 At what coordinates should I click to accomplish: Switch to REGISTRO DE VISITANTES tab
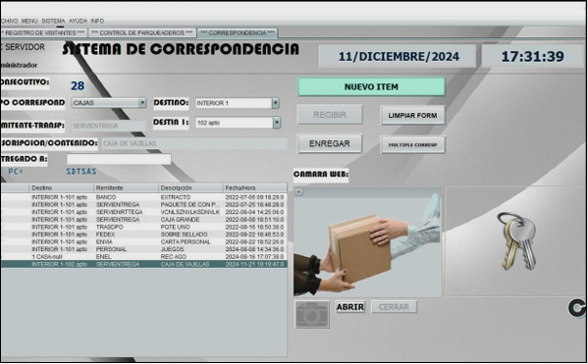pos(43,33)
